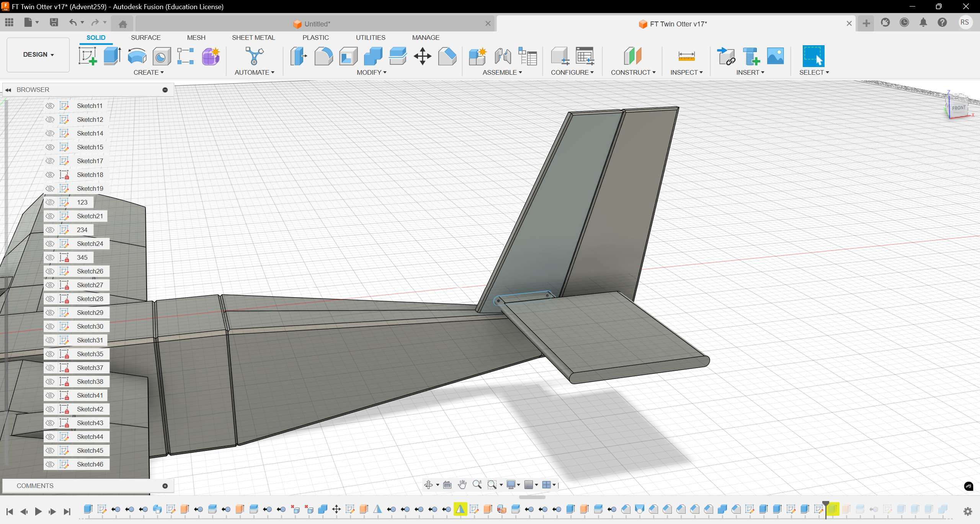Jump to the end of timeline
The width and height of the screenshot is (980, 524).
tap(67, 511)
